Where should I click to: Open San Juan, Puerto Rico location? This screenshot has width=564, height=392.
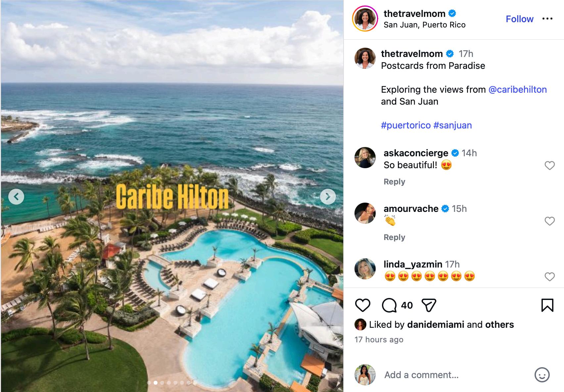pos(424,25)
